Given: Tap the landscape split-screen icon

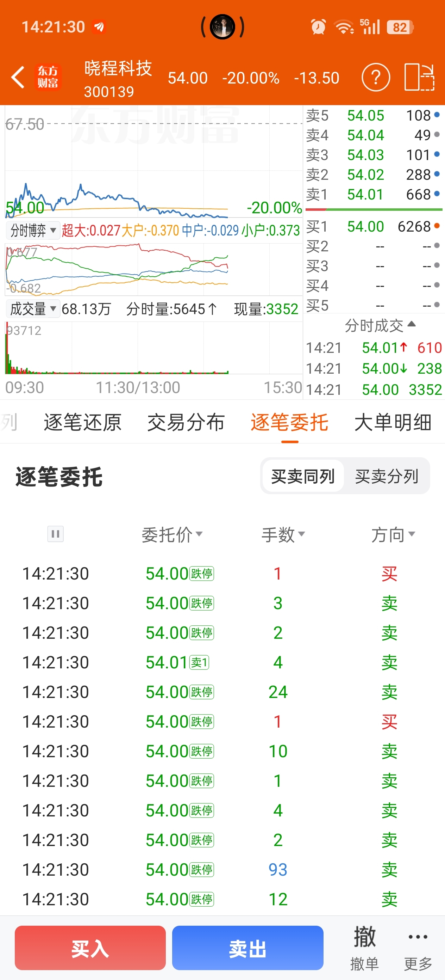Looking at the screenshot, I should [x=419, y=77].
